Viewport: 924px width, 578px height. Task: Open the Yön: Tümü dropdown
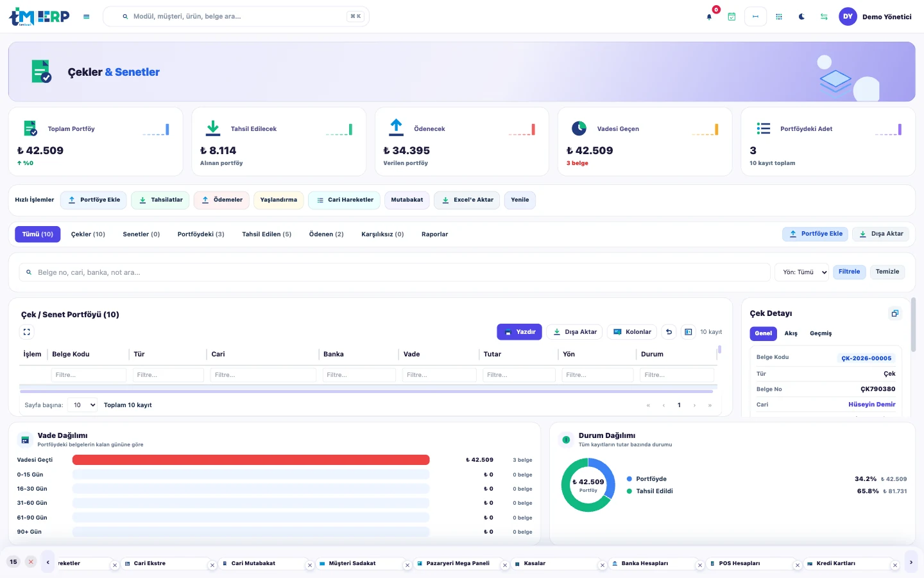pos(802,272)
